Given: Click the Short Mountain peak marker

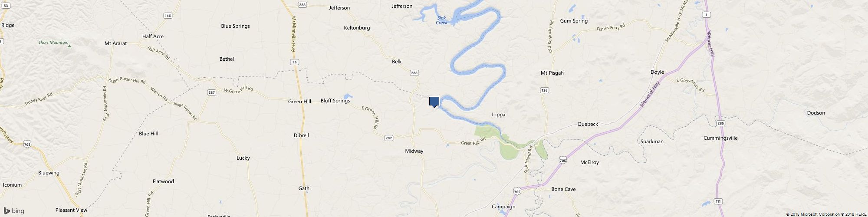Looking at the screenshot, I should click(69, 45).
